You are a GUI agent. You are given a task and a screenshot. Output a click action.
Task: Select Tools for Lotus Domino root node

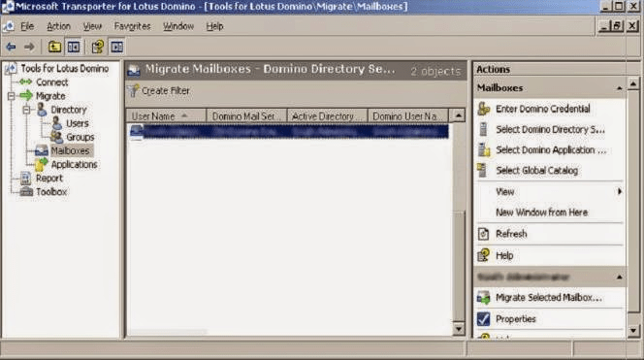(x=64, y=68)
